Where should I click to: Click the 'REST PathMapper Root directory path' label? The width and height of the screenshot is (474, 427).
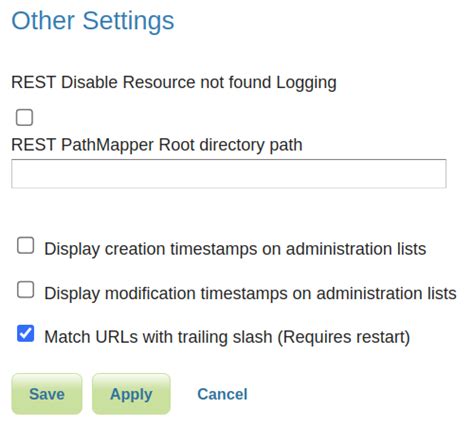point(157,145)
